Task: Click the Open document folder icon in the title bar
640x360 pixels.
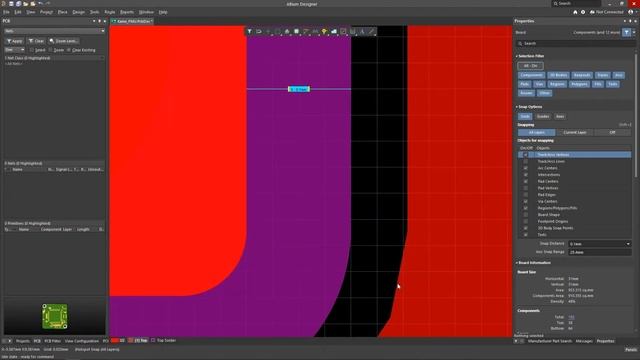Action: [x=26, y=4]
